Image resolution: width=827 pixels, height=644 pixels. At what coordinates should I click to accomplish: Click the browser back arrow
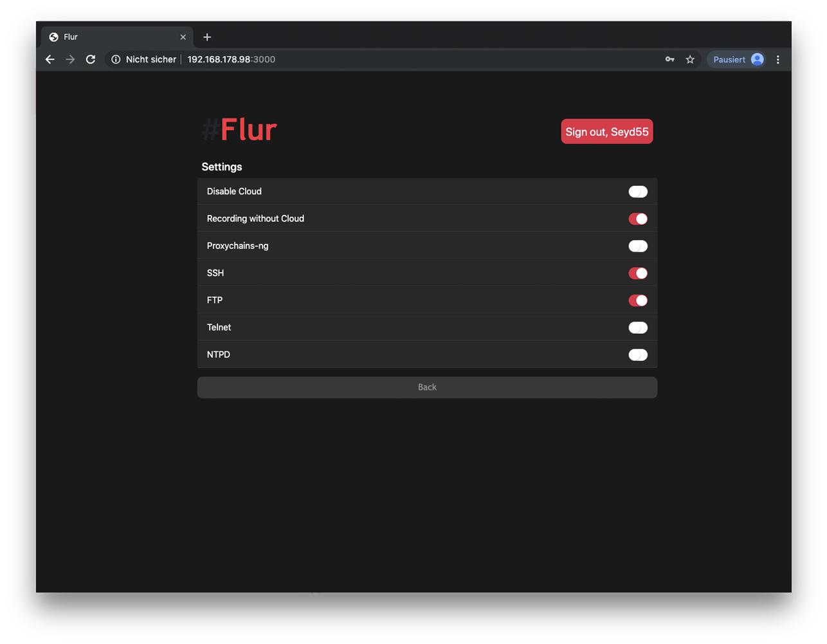click(x=50, y=59)
